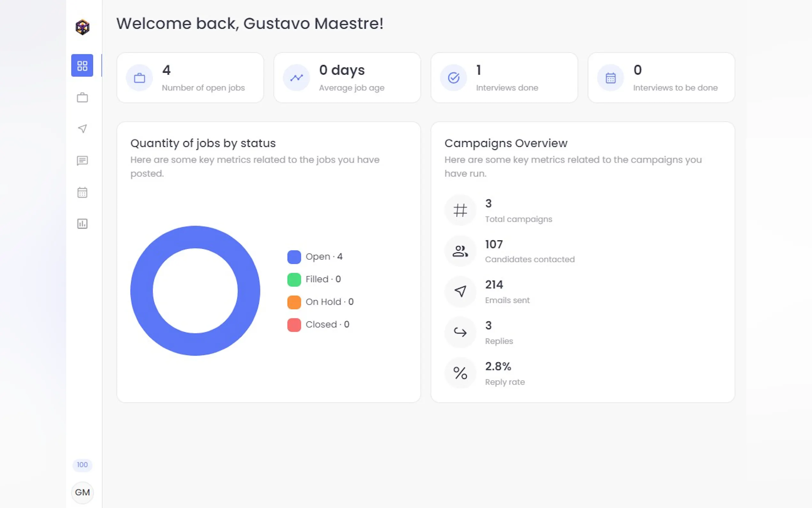Click the Number of open jobs card
The image size is (812, 508).
(190, 78)
